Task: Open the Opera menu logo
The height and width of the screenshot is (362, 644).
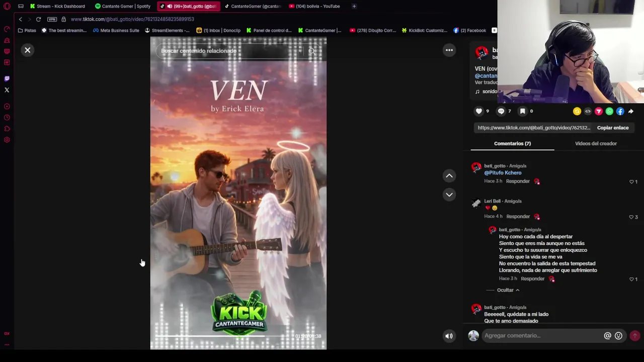Action: [7, 7]
